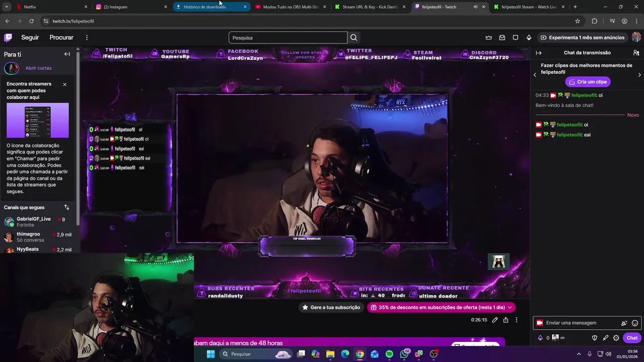This screenshot has width=644, height=362.
Task: Open the chat community users icon
Action: (x=636, y=53)
